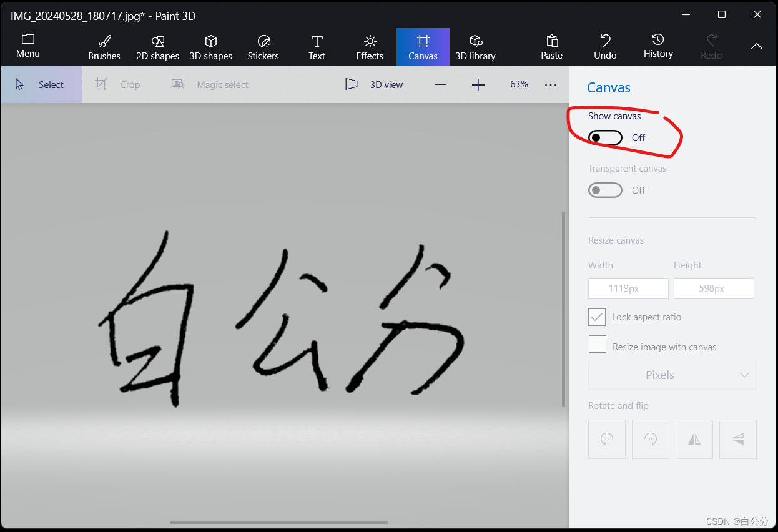Viewport: 778px width, 532px height.
Task: Open the Stickers panel
Action: coord(263,46)
